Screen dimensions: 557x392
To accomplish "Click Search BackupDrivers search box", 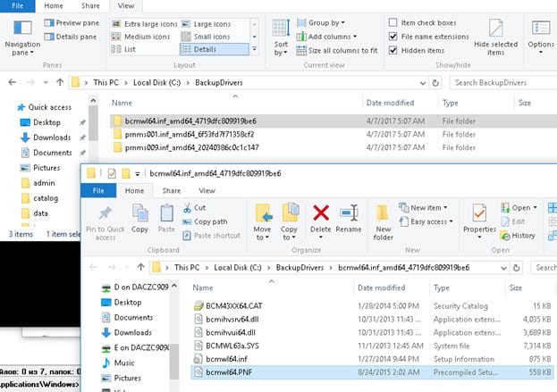I will point(503,83).
